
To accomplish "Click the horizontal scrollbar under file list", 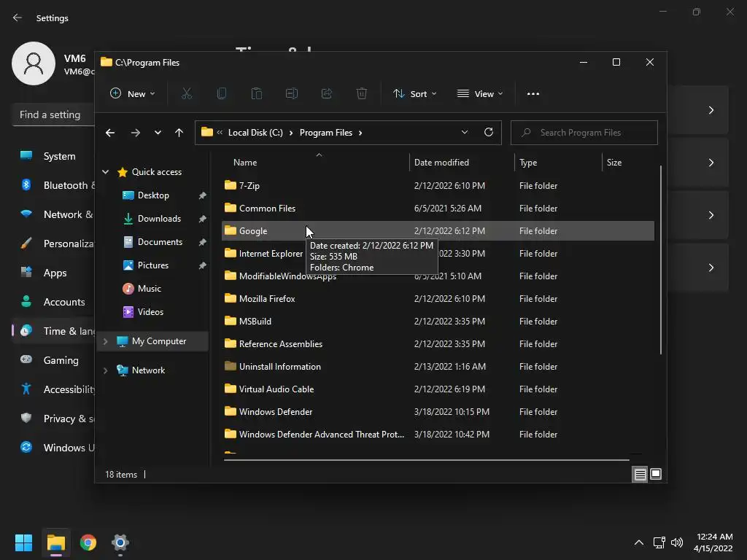I will point(426,460).
